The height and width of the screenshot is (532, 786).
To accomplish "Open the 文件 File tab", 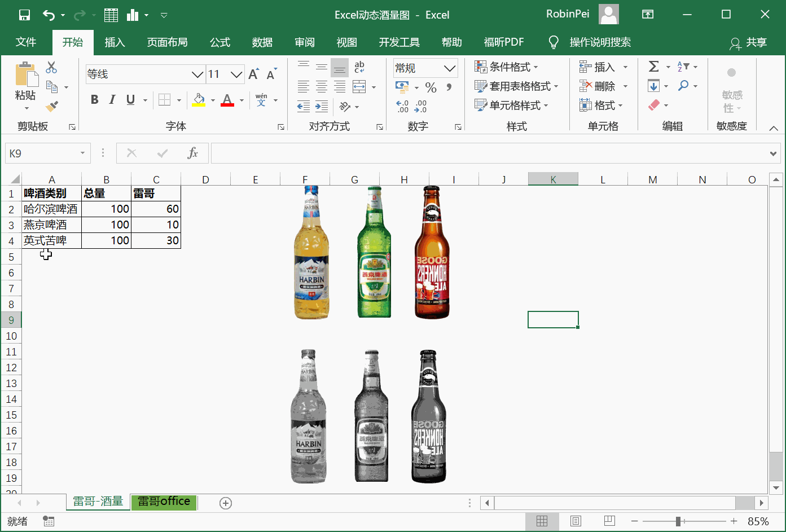I will coord(26,42).
